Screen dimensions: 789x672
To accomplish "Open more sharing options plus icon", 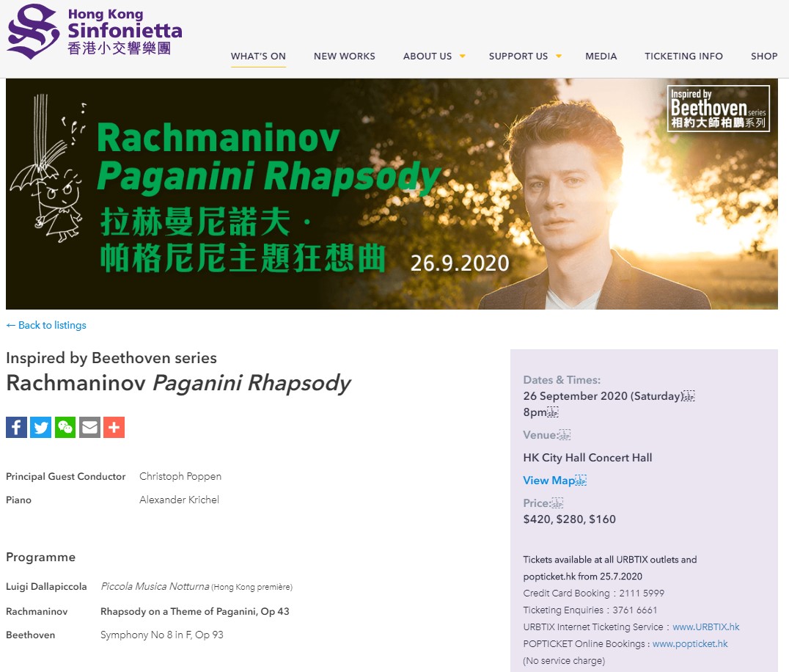I will pos(114,428).
